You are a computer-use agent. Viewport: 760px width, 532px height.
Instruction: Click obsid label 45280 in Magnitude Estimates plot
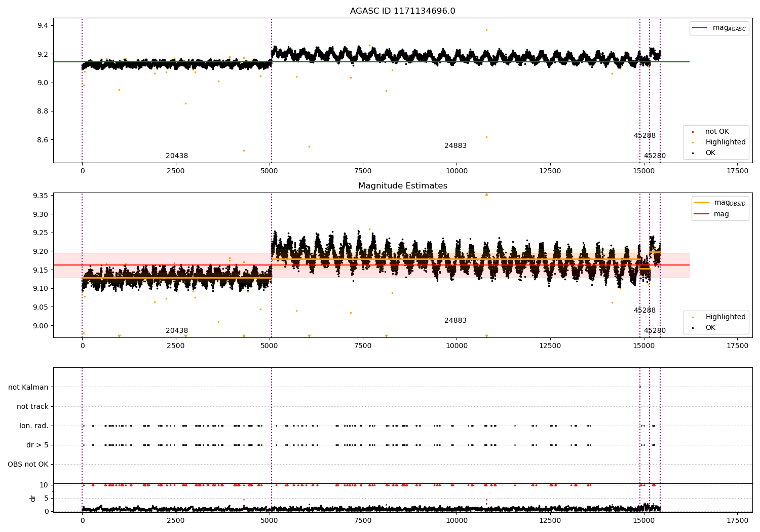coord(655,331)
